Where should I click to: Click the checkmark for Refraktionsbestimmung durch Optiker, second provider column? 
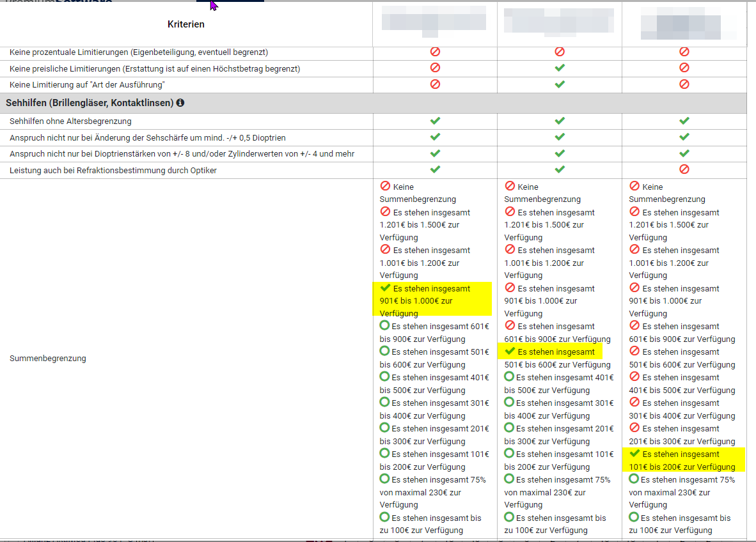(560, 169)
